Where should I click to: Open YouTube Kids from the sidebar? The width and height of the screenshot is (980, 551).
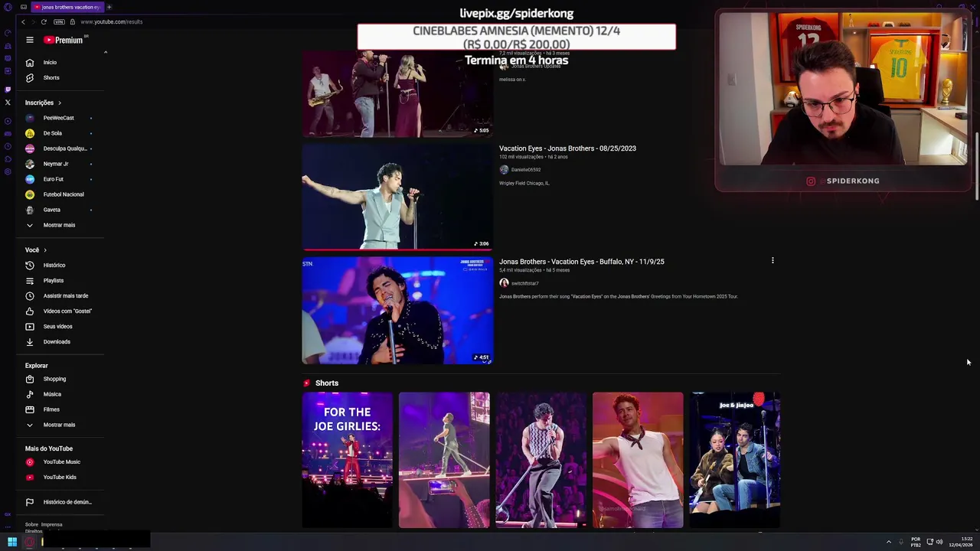pyautogui.click(x=59, y=477)
